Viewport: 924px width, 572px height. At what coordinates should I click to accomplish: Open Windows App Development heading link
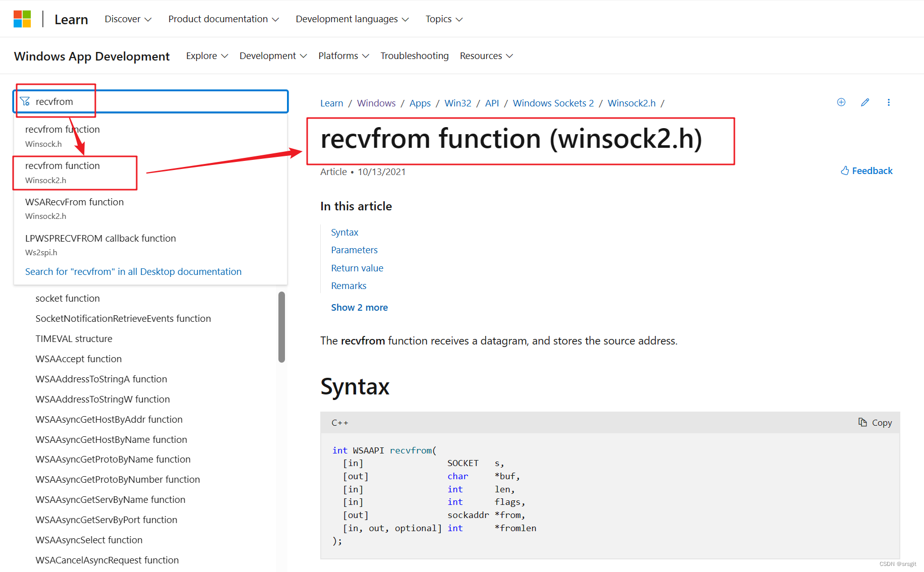[x=92, y=56]
